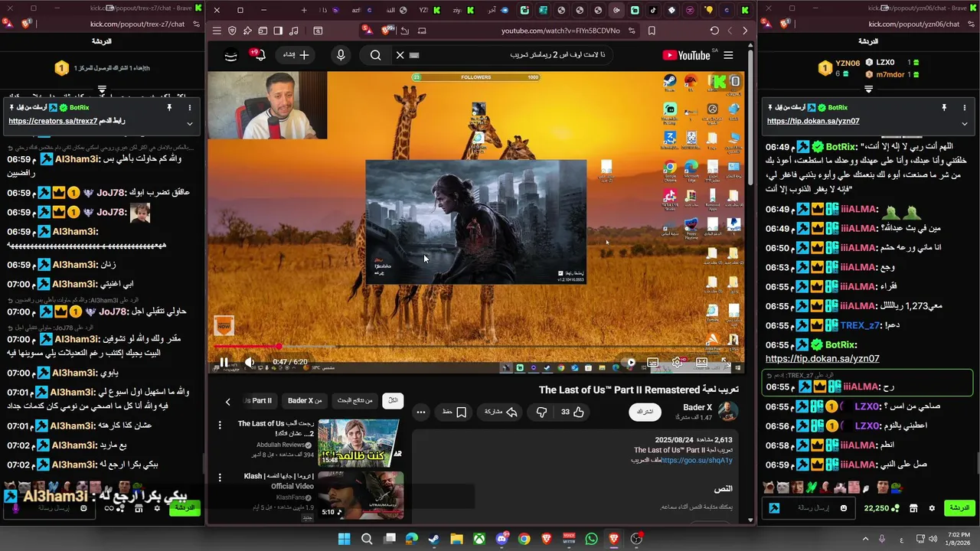
Task: Collapse pinned BotRix message in right chat
Action: coord(965,123)
